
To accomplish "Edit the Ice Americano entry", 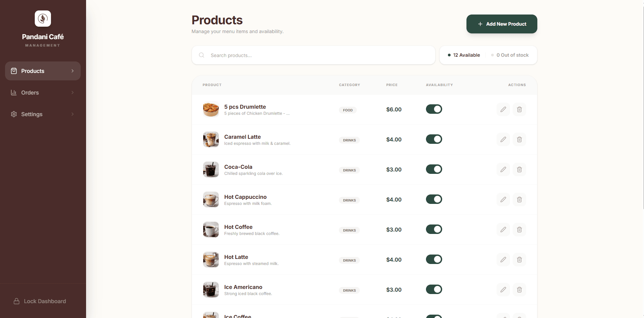I will pyautogui.click(x=503, y=290).
